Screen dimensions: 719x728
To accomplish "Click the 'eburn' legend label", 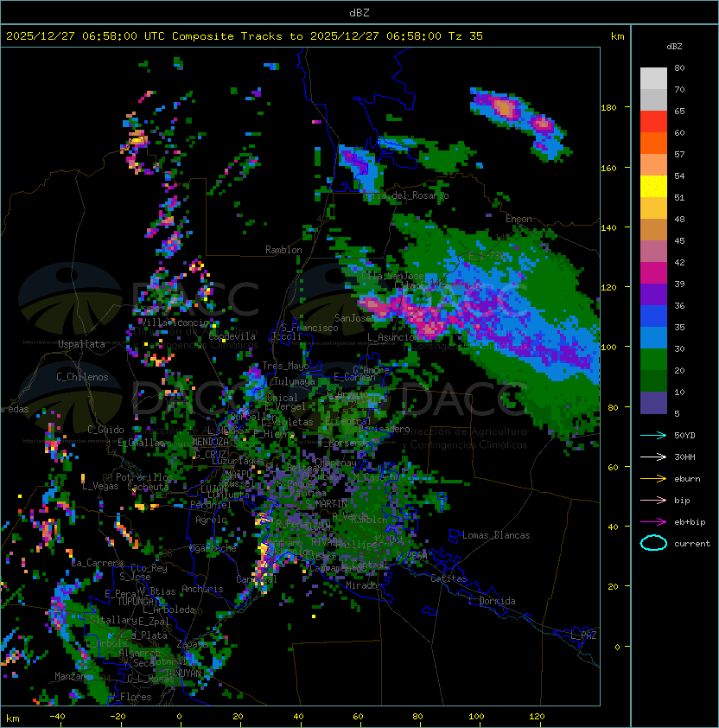I will tap(687, 479).
